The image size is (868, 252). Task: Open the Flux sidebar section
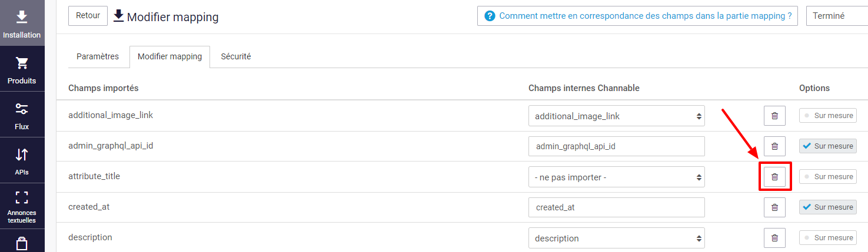(x=22, y=115)
